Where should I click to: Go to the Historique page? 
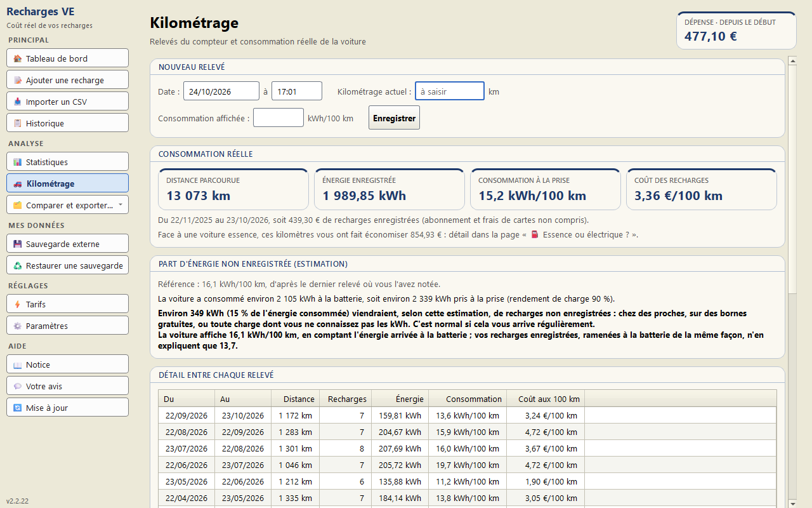(67, 123)
